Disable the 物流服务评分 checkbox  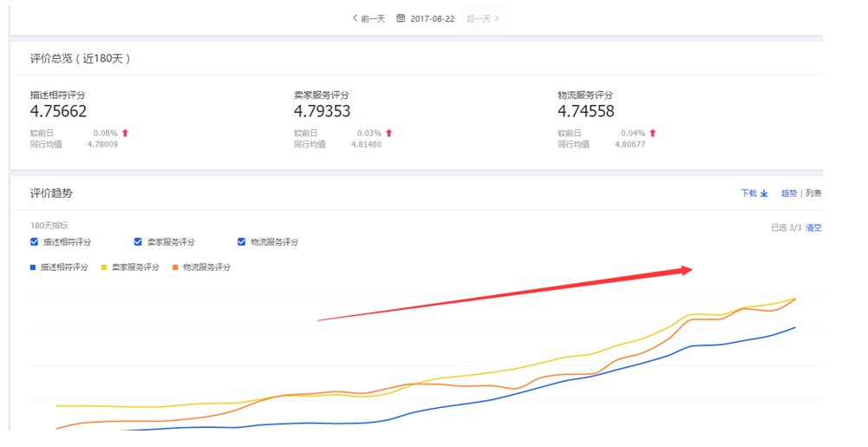point(242,242)
